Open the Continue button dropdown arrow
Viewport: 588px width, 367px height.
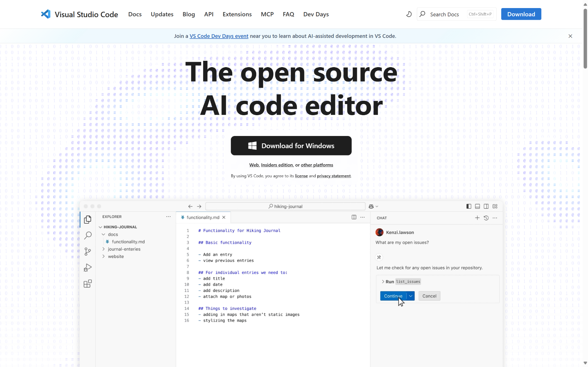(x=411, y=296)
